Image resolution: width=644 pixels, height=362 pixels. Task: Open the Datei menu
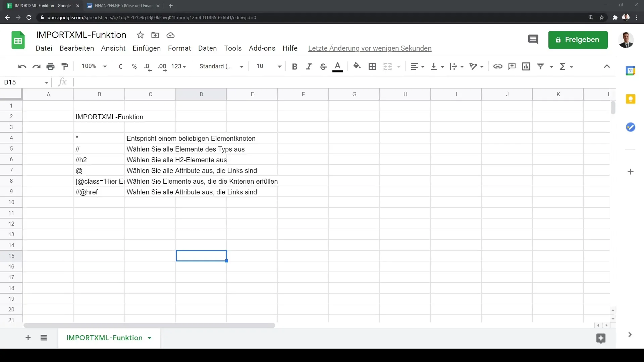(x=44, y=48)
